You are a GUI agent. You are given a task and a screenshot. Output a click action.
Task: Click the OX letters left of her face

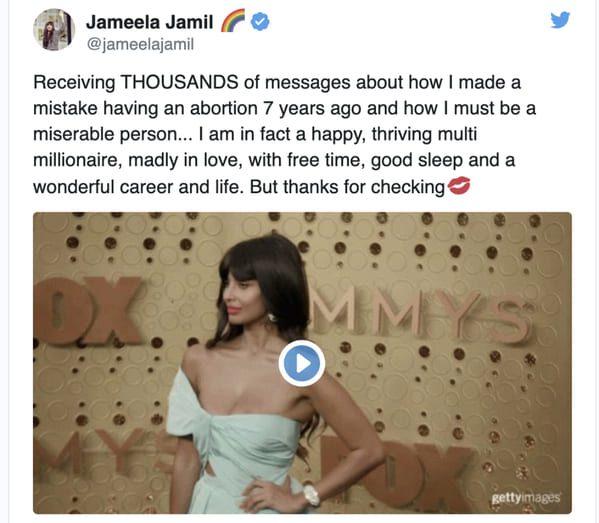click(x=88, y=310)
